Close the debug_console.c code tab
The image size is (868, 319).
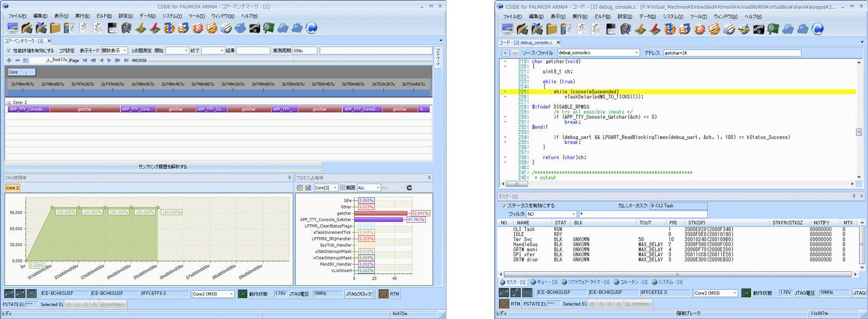[558, 43]
